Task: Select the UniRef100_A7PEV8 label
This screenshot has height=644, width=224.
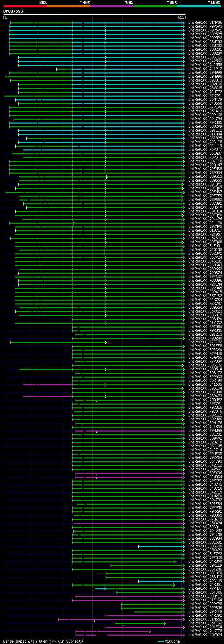Action: coord(205,107)
